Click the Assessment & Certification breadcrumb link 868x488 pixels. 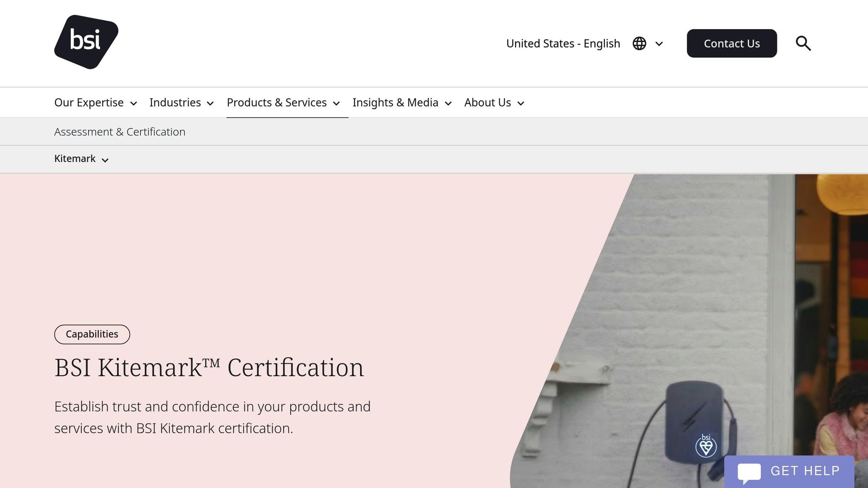120,132
